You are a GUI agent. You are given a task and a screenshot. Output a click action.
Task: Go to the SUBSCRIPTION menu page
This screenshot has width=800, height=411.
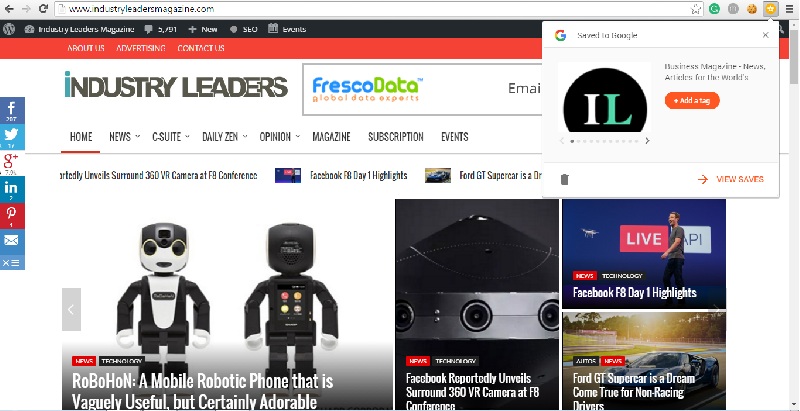pyautogui.click(x=396, y=137)
